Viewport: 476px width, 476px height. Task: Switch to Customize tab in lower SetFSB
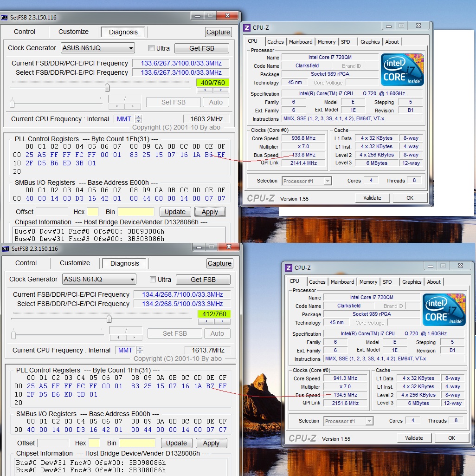[75, 263]
